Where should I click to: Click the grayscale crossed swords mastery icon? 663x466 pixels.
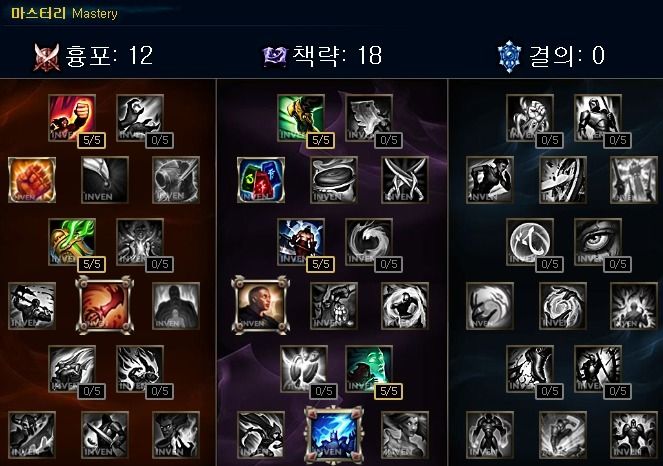[x=405, y=180]
